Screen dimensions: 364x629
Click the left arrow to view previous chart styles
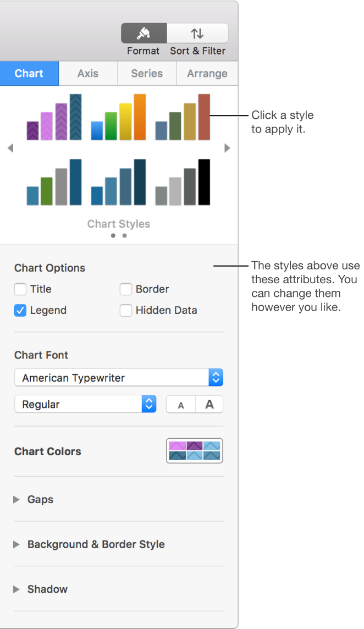pos(10,147)
